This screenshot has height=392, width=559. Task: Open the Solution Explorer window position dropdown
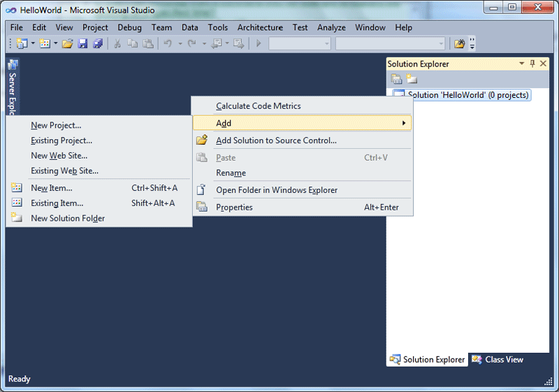tap(521, 64)
